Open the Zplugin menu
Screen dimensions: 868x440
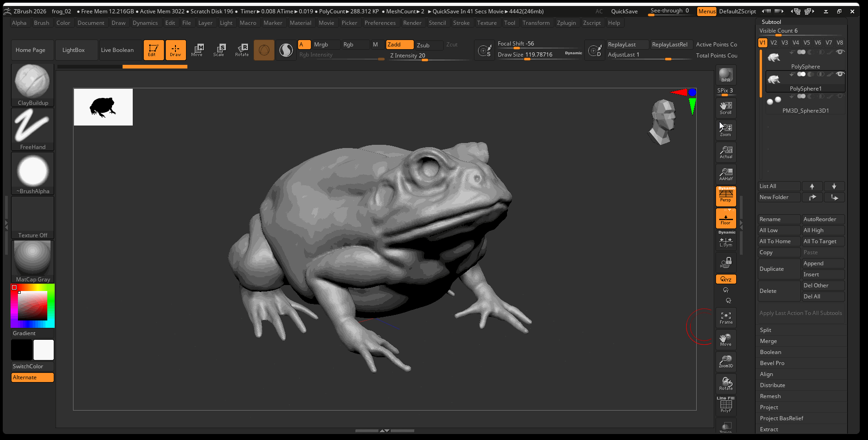pos(566,23)
